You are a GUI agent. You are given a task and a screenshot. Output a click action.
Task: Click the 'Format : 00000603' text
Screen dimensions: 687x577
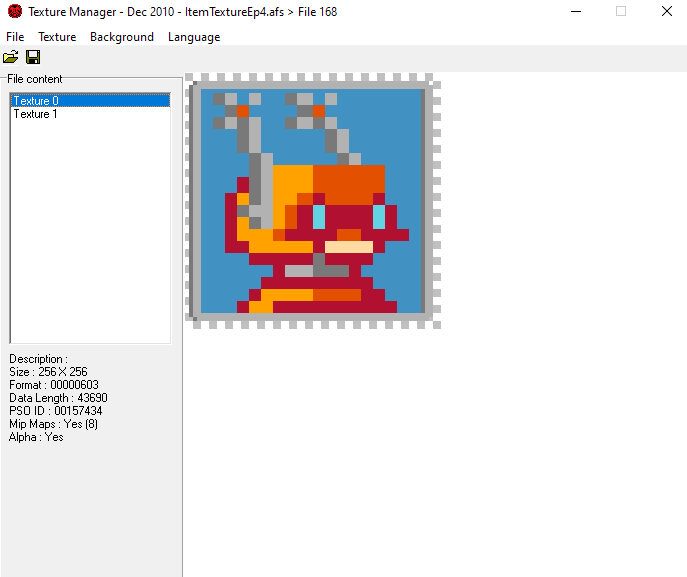[x=54, y=385]
